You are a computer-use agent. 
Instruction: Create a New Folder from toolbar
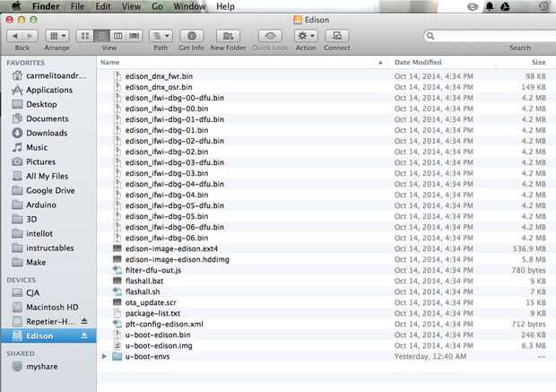[x=228, y=36]
